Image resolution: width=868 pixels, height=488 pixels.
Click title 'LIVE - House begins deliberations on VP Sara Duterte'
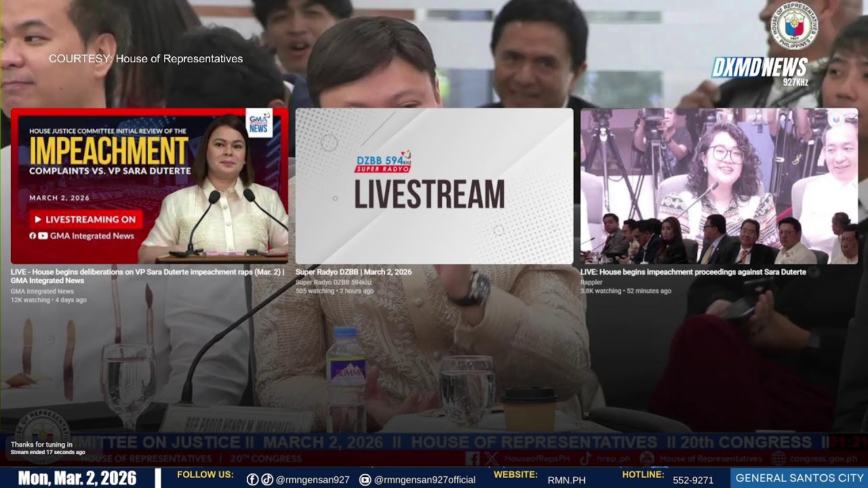[x=147, y=276]
